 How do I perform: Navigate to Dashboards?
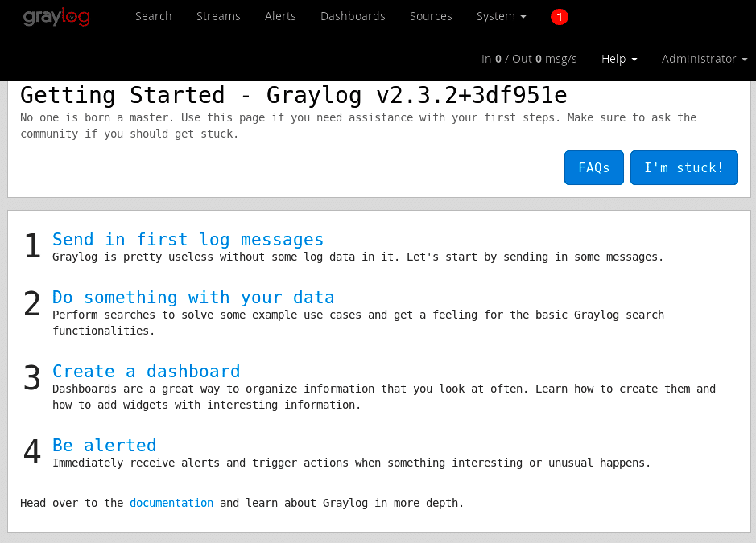coord(353,16)
